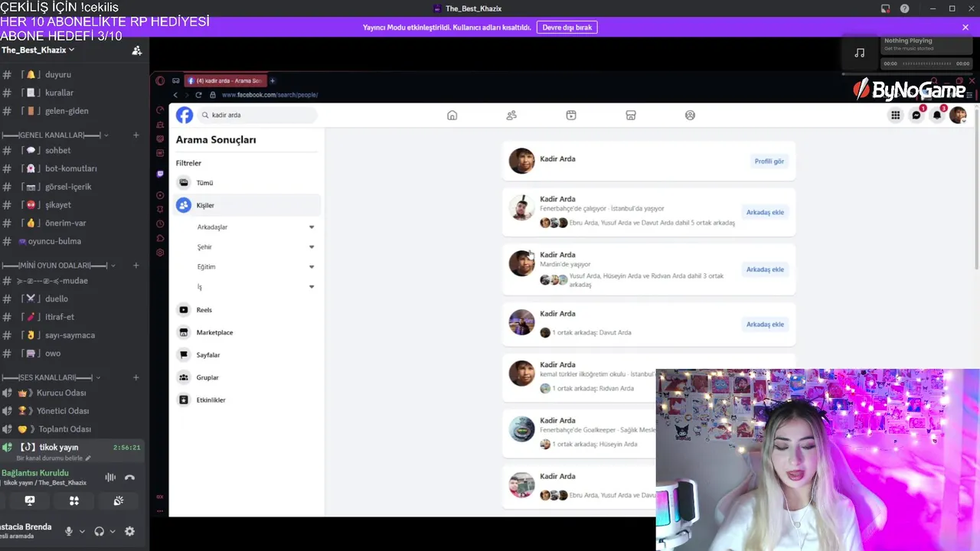Open Twitch in Opera sidebar
This screenshot has height=551, width=980.
pos(160,174)
